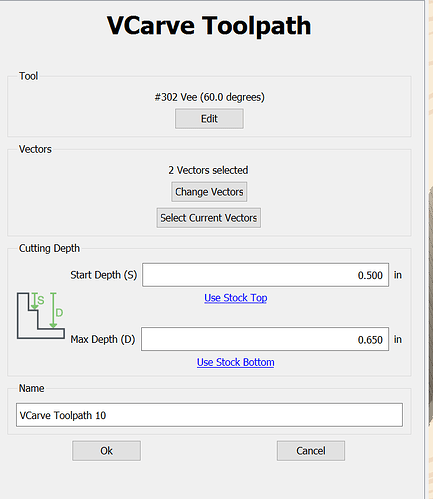433x499 pixels.
Task: Click the #302 Vee (60.0 degrees) tool label
Action: [x=209, y=97]
